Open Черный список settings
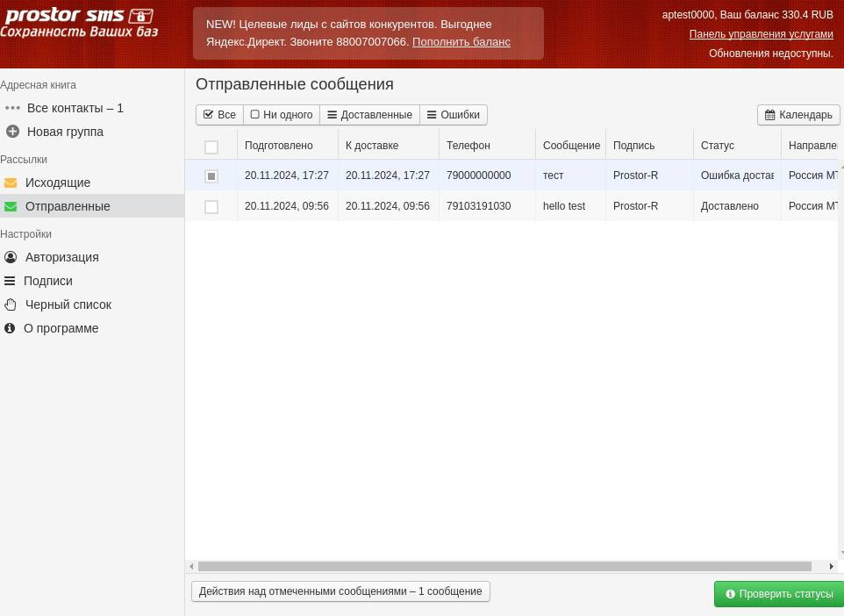Screen dimensions: 844x616 (68, 304)
